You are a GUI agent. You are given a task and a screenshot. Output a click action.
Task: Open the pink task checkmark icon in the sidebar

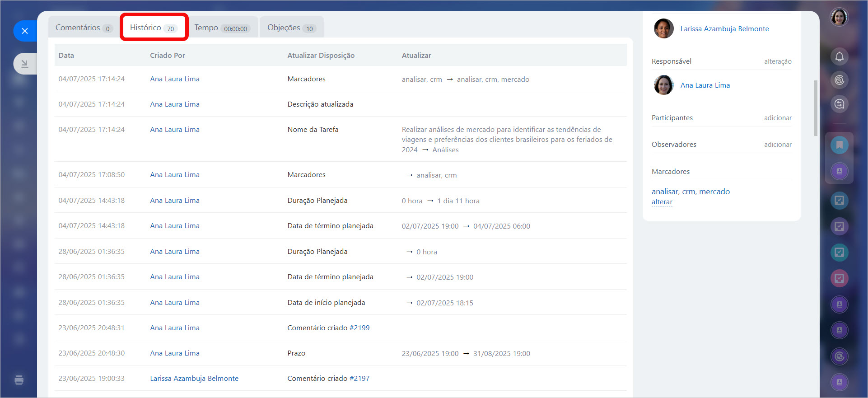[x=839, y=278]
